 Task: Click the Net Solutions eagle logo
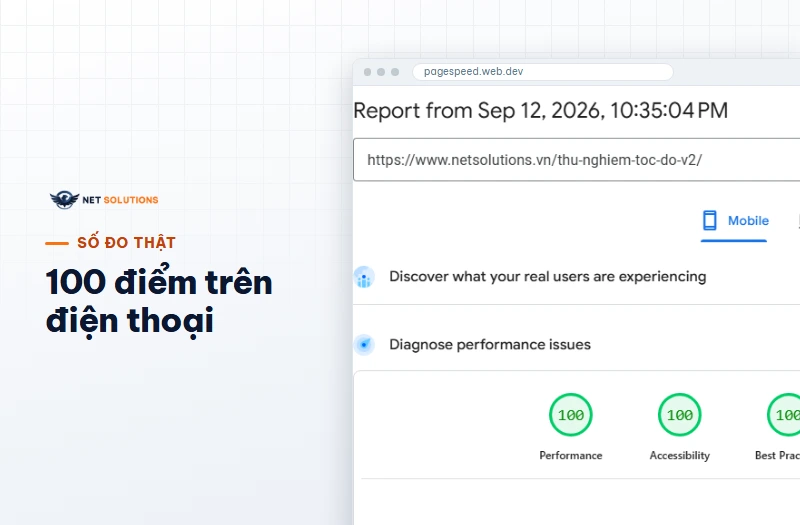point(64,199)
